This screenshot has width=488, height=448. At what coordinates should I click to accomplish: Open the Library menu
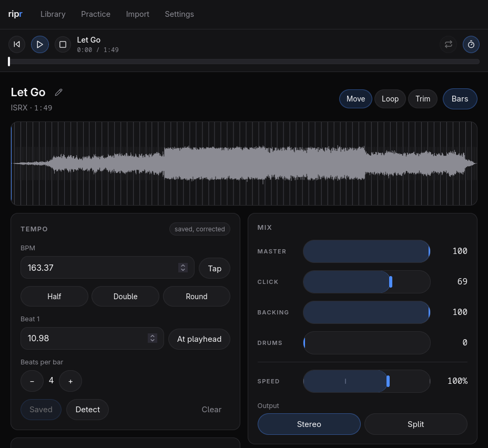(x=53, y=14)
